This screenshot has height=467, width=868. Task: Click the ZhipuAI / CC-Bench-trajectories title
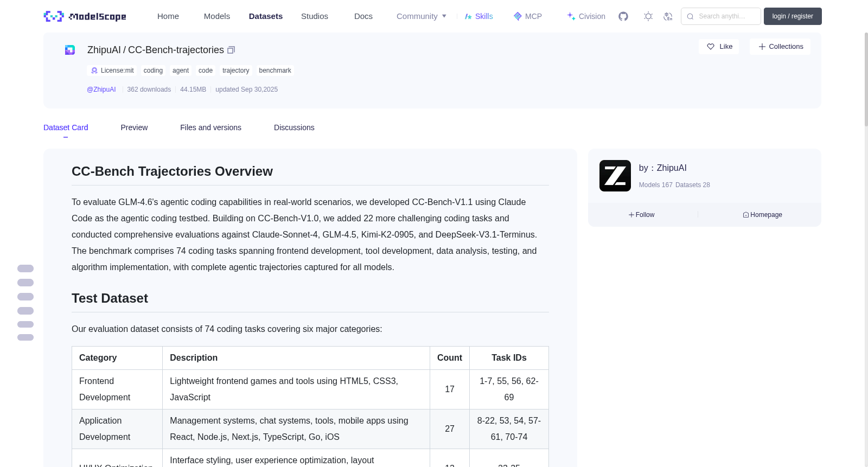point(156,50)
